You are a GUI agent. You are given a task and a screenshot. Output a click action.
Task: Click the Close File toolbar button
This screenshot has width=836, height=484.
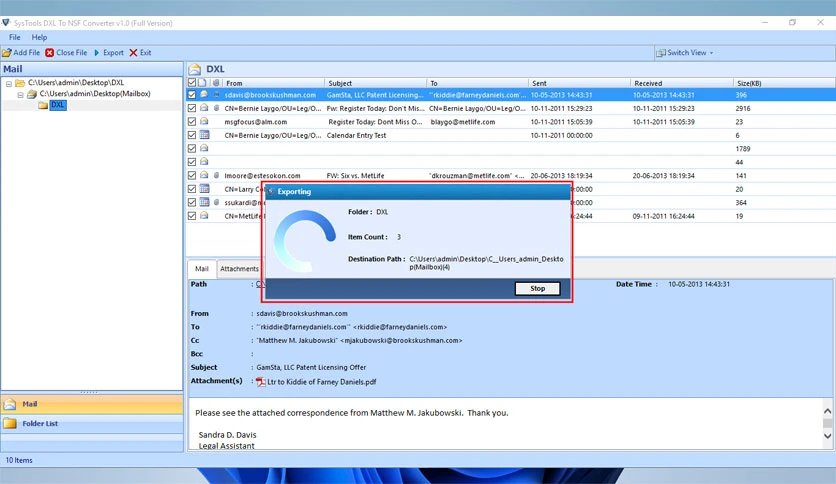click(x=67, y=53)
